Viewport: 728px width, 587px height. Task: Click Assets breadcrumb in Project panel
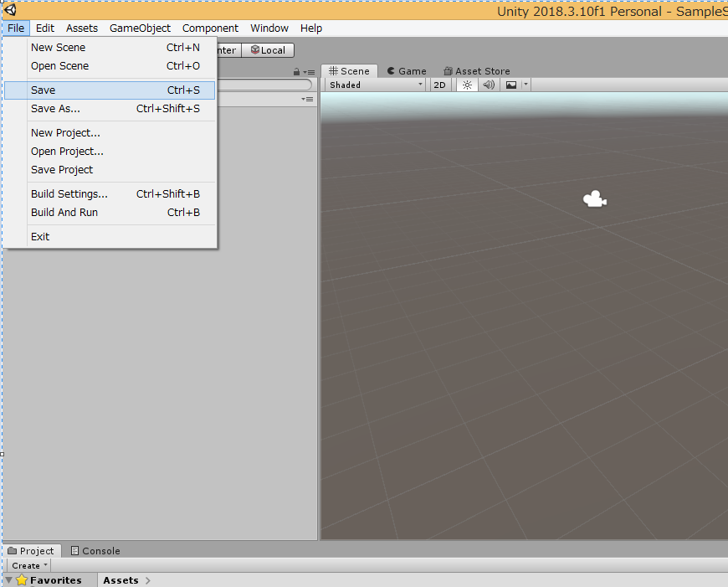tap(120, 580)
